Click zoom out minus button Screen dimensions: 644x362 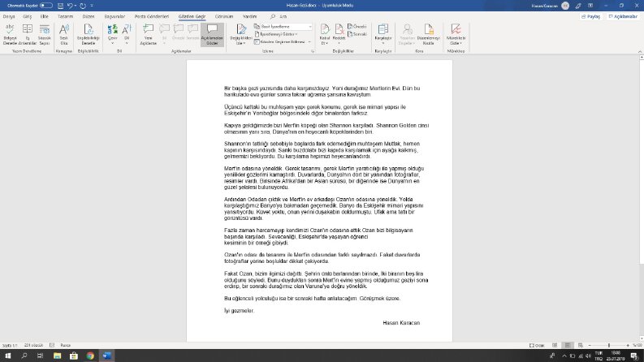[590, 345]
